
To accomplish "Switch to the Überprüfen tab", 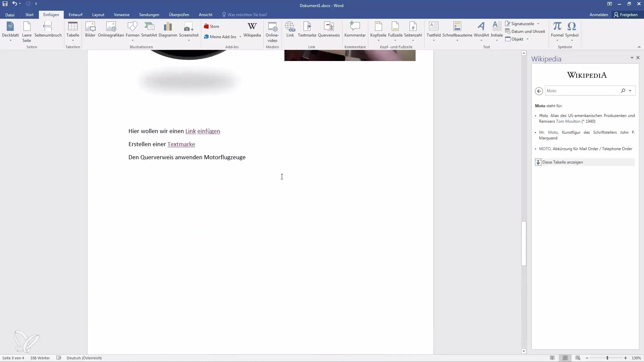I will [179, 15].
